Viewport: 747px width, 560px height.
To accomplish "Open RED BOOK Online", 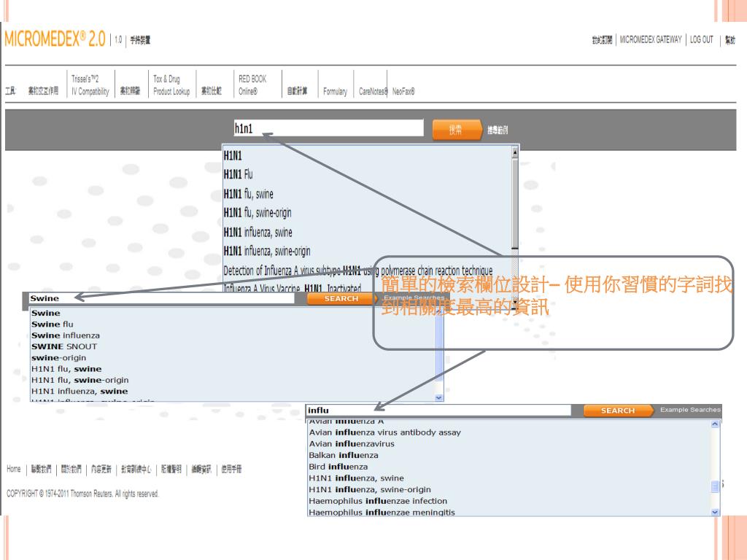I will tap(252, 85).
